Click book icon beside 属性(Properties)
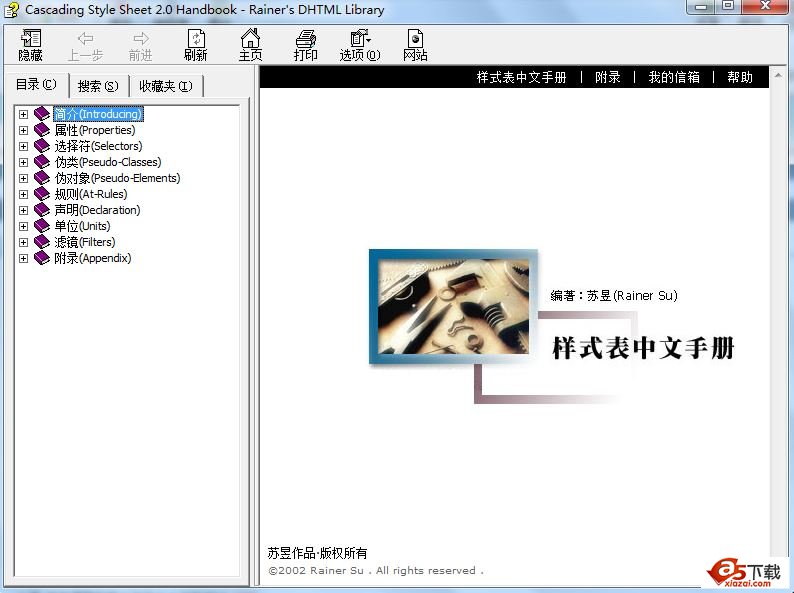The image size is (794, 593). point(42,130)
